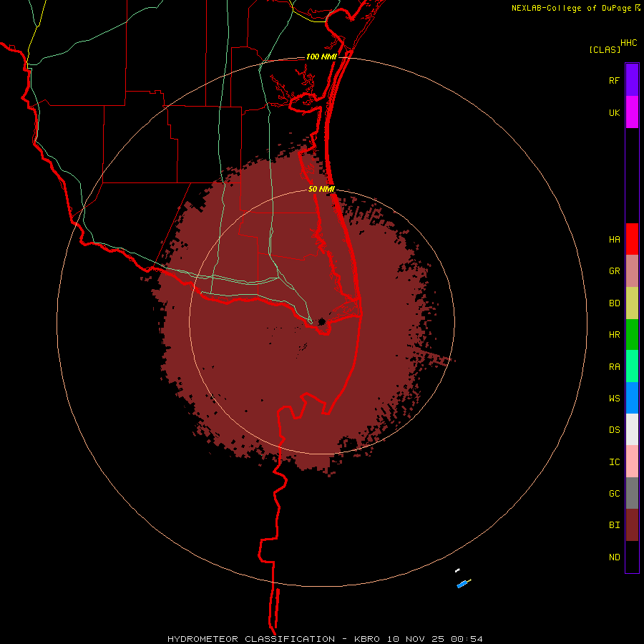Click the UK magenta legend swatch
The image size is (644, 644).
632,112
